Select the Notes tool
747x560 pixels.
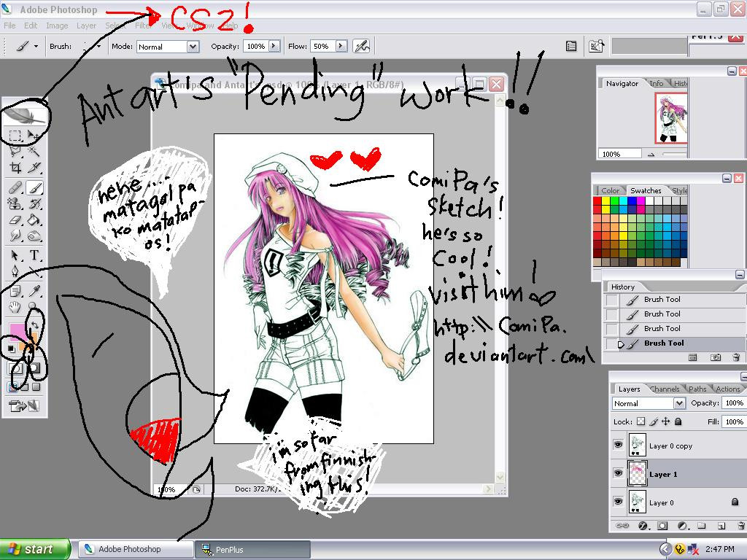[x=15, y=290]
